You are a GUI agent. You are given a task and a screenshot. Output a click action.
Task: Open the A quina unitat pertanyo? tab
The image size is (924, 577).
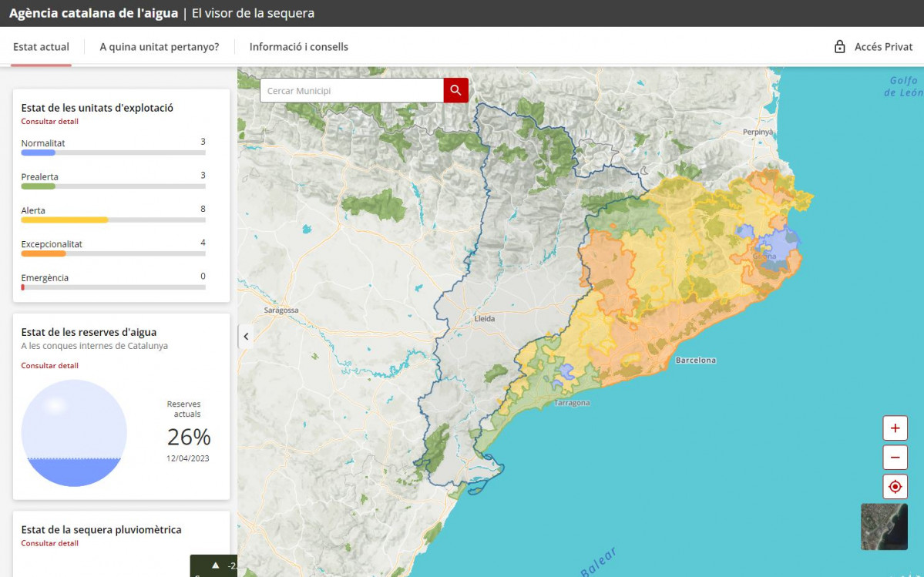[x=159, y=46]
